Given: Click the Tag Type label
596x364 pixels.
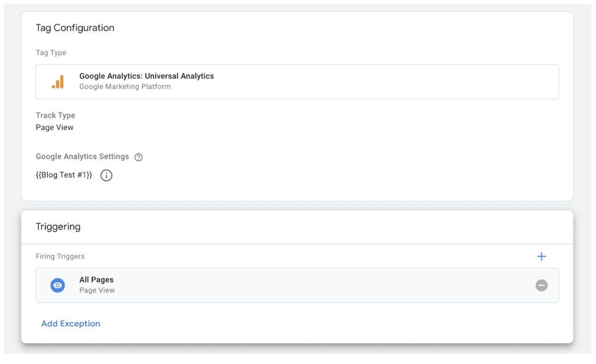Looking at the screenshot, I should coord(51,53).
